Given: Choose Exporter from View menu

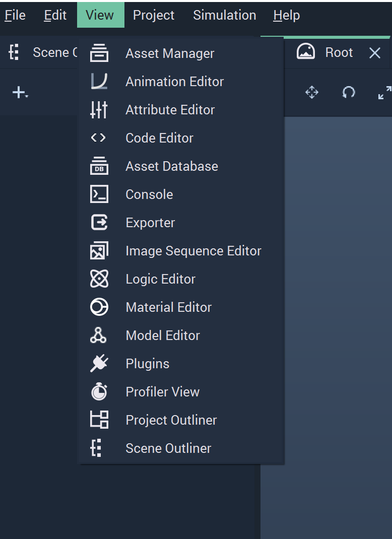Looking at the screenshot, I should (181, 223).
